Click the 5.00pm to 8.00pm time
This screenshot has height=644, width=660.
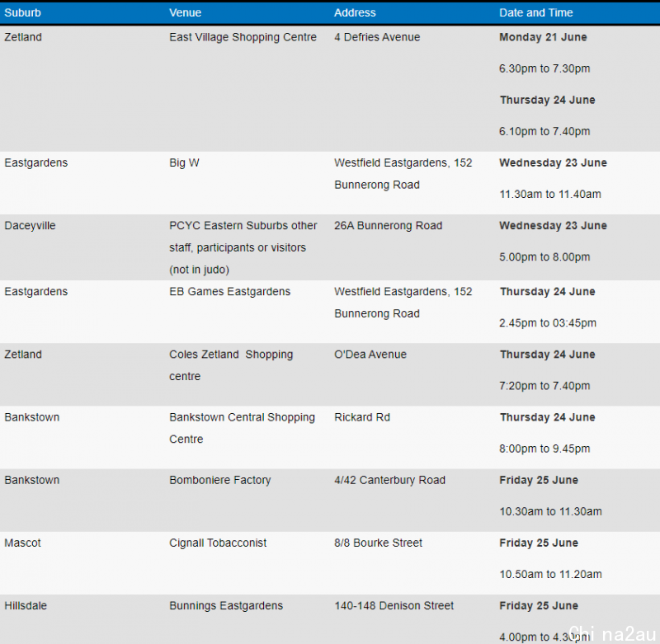coord(544,257)
